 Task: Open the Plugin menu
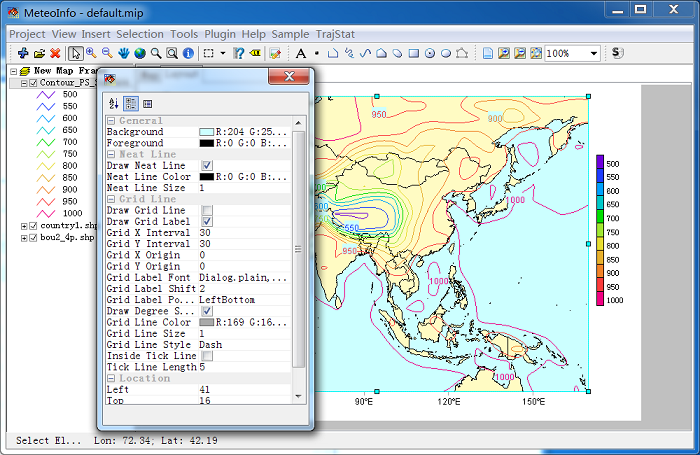pyautogui.click(x=221, y=34)
